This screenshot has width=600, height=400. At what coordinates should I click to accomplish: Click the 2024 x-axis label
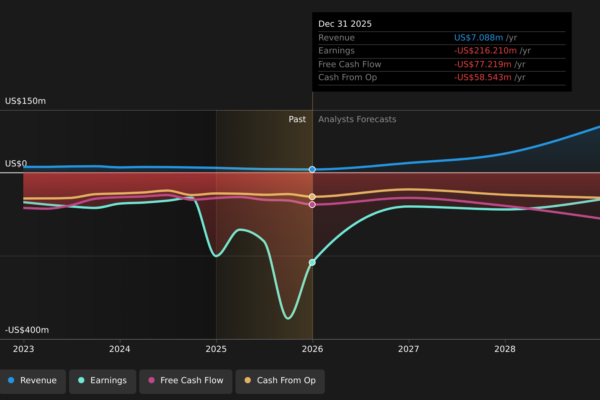[x=120, y=349]
